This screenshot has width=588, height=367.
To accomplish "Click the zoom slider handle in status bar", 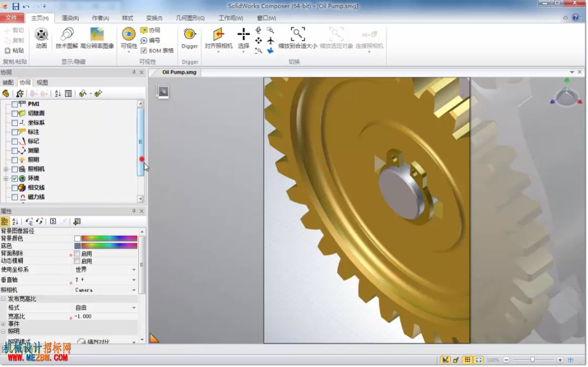I will (532, 360).
